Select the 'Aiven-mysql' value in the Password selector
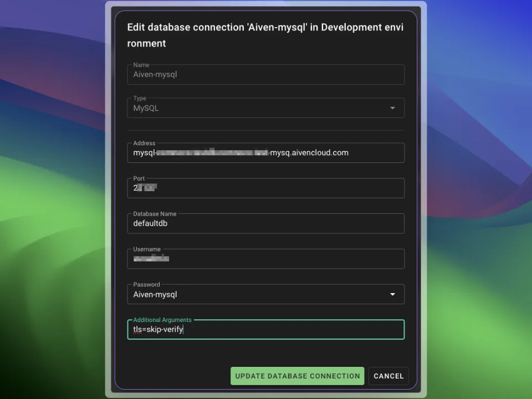Screen dimensions: 532x399 click(155, 294)
